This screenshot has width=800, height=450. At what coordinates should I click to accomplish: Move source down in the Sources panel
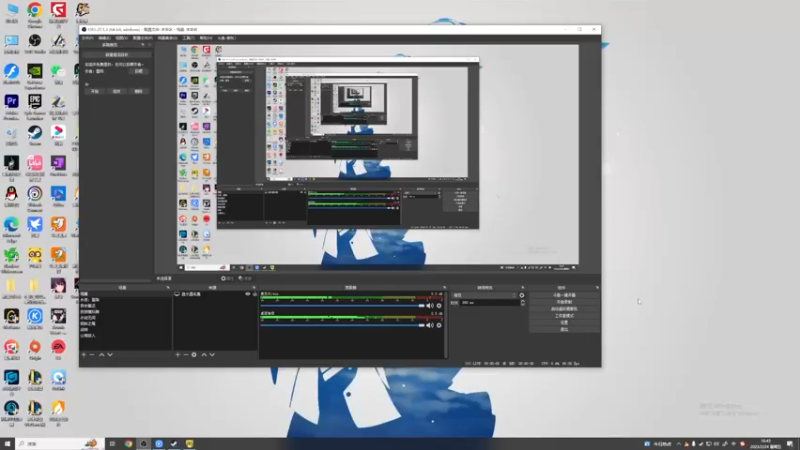[212, 355]
